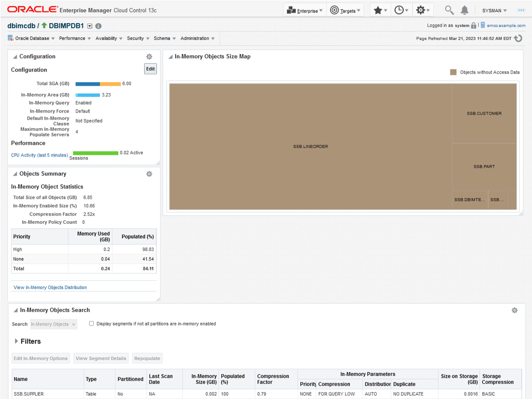Viewport: 532px width, 399px height.
Task: Open the Configuration panel gear icon
Action: (x=149, y=56)
